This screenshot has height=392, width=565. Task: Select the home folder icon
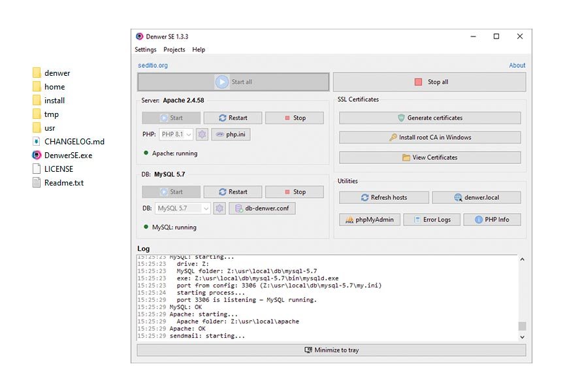click(x=37, y=86)
